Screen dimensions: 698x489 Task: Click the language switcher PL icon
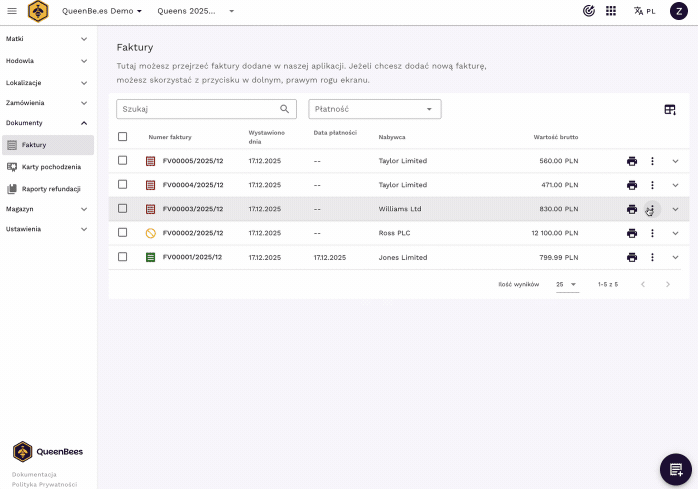coord(644,11)
